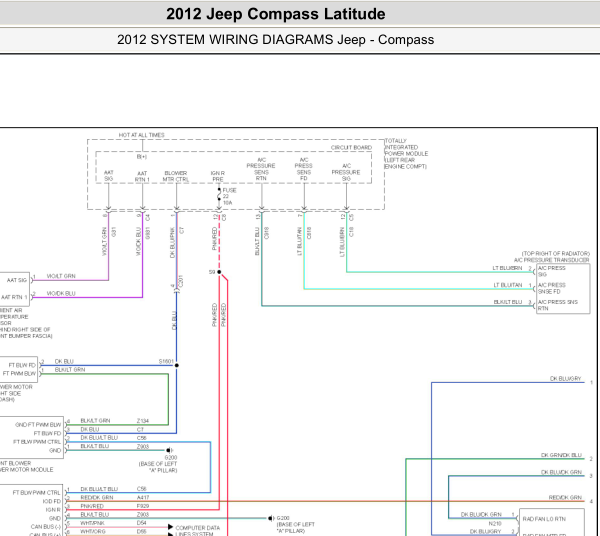The image size is (600, 536).
Task: Click the 'IOD FD' terminal
Action: [52, 501]
